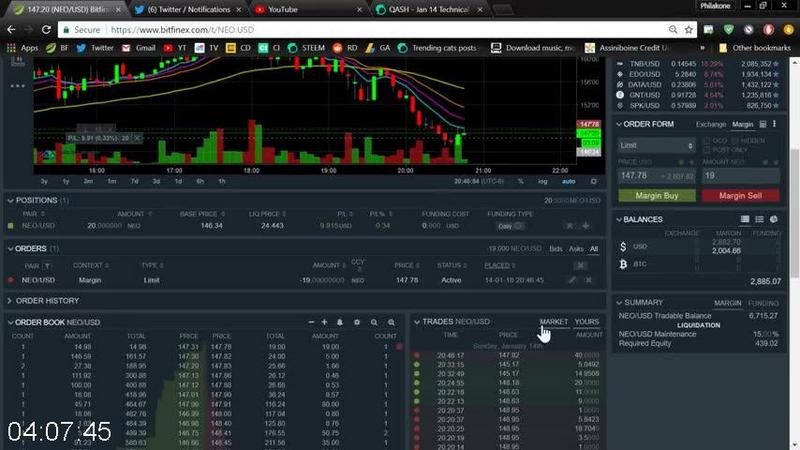This screenshot has height=450, width=800.
Task: Open order form more options menu
Action: pos(774,124)
